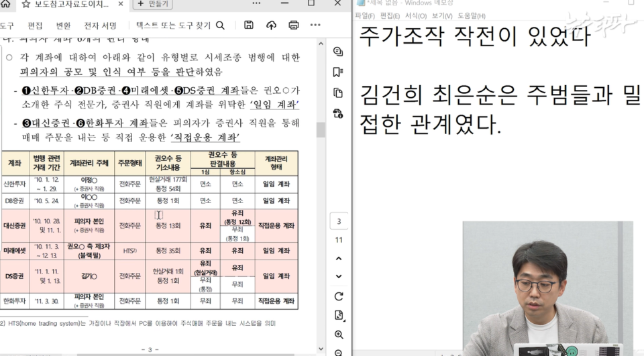Image resolution: width=644 pixels, height=356 pixels.
Task: Open 보기(V) menu in Notepad
Action: (442, 16)
